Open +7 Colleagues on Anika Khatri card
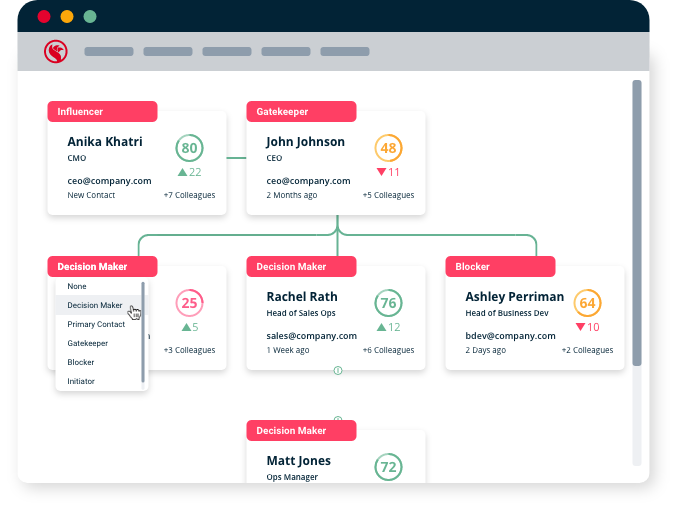This screenshot has height=511, width=677. coord(189,195)
